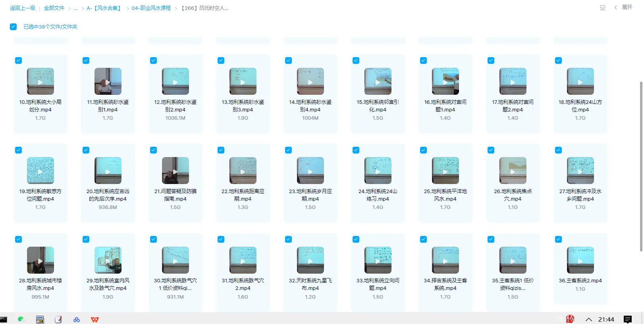
Task: Click the red input method tray icon
Action: tap(570, 319)
